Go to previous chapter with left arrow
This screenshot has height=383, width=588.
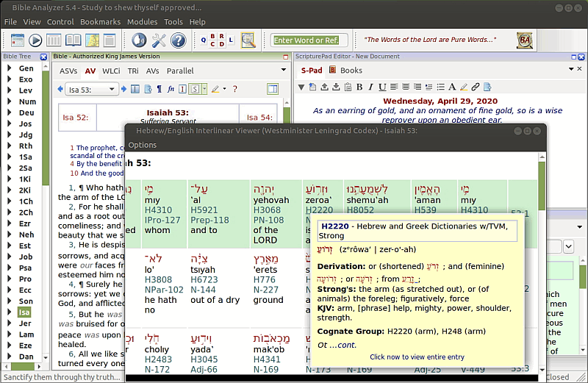60,89
